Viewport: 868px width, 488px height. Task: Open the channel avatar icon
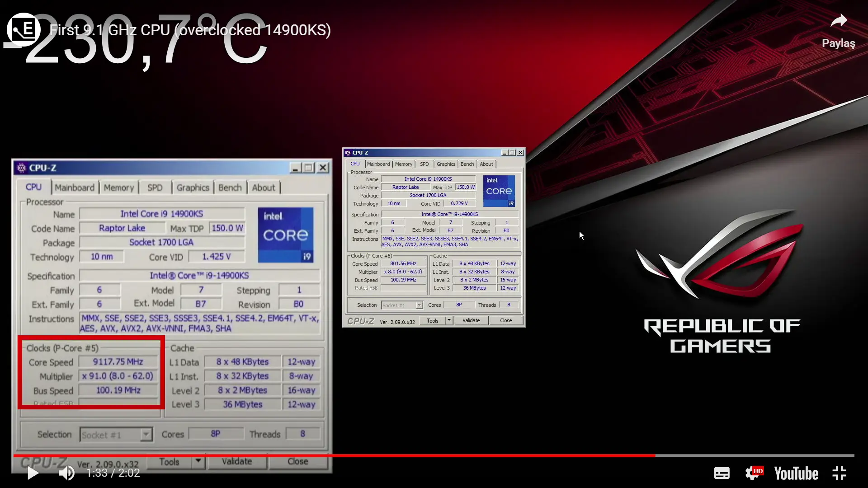24,30
